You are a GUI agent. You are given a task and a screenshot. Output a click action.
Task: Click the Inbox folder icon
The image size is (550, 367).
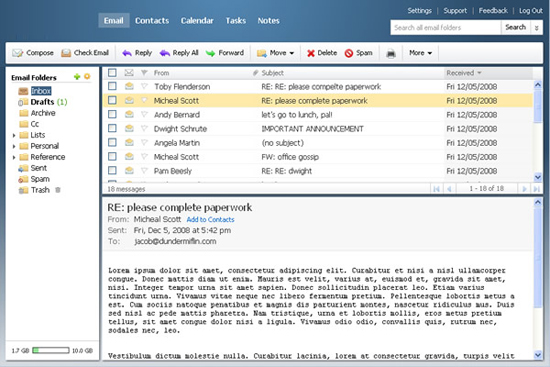click(x=23, y=91)
